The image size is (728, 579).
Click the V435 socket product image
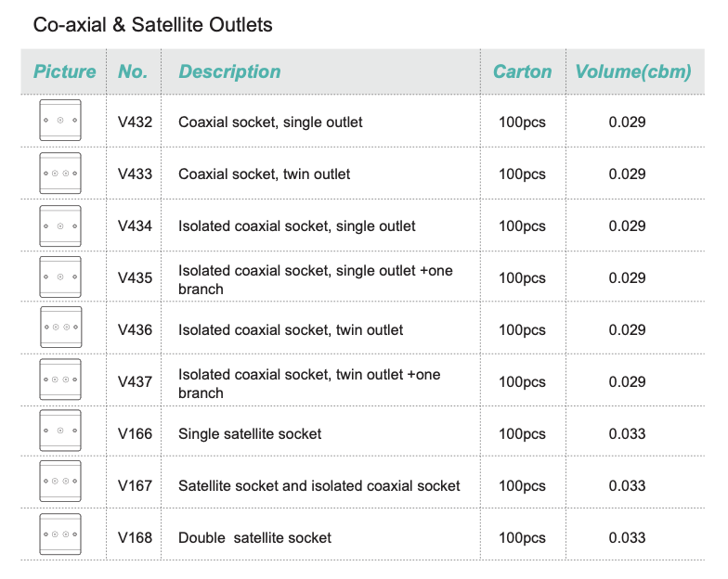pos(60,277)
